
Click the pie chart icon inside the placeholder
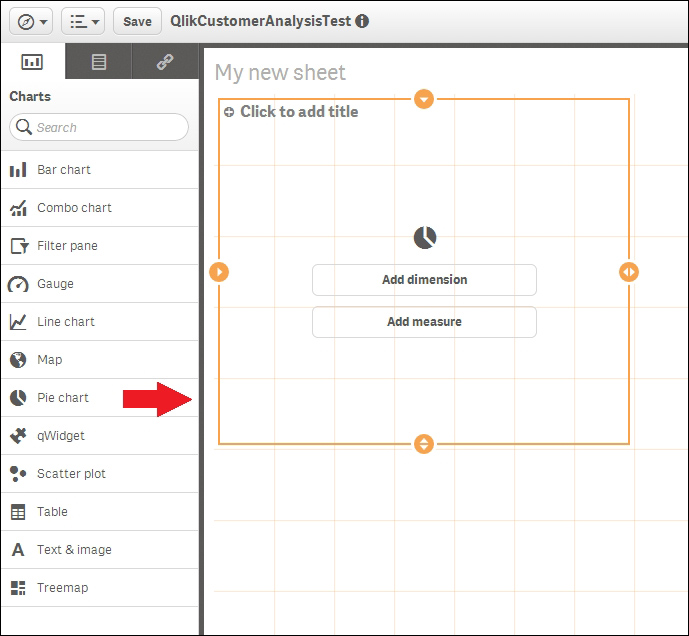coord(424,238)
